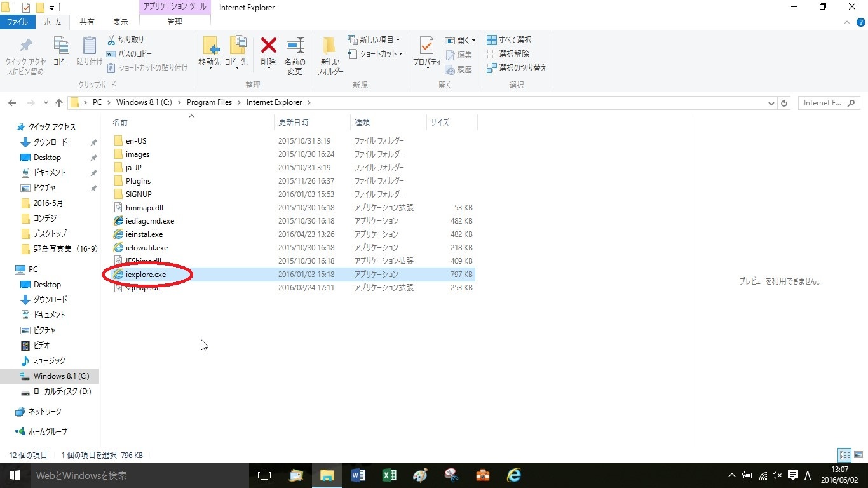Open Excel from the taskbar
868x488 pixels.
(390, 475)
